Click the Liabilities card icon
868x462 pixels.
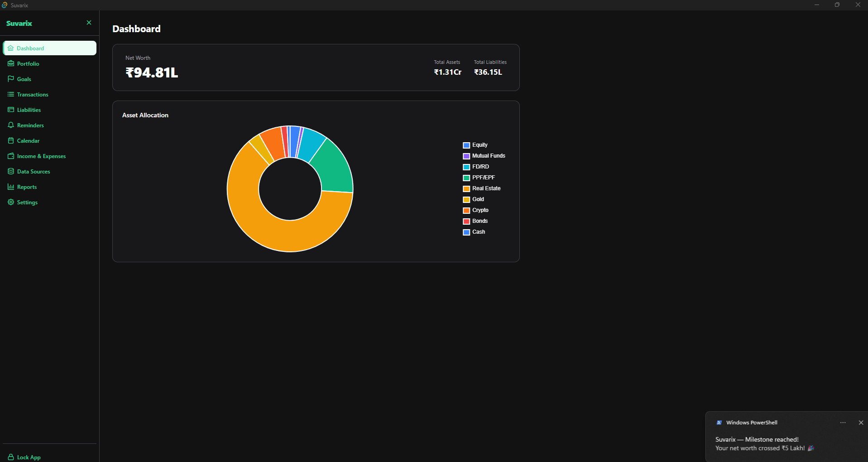click(x=11, y=110)
